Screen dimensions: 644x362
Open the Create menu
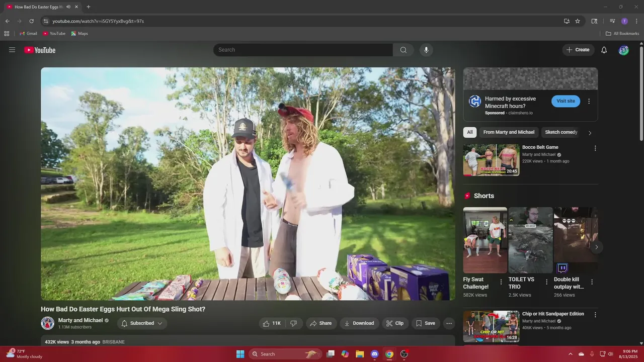click(578, 50)
